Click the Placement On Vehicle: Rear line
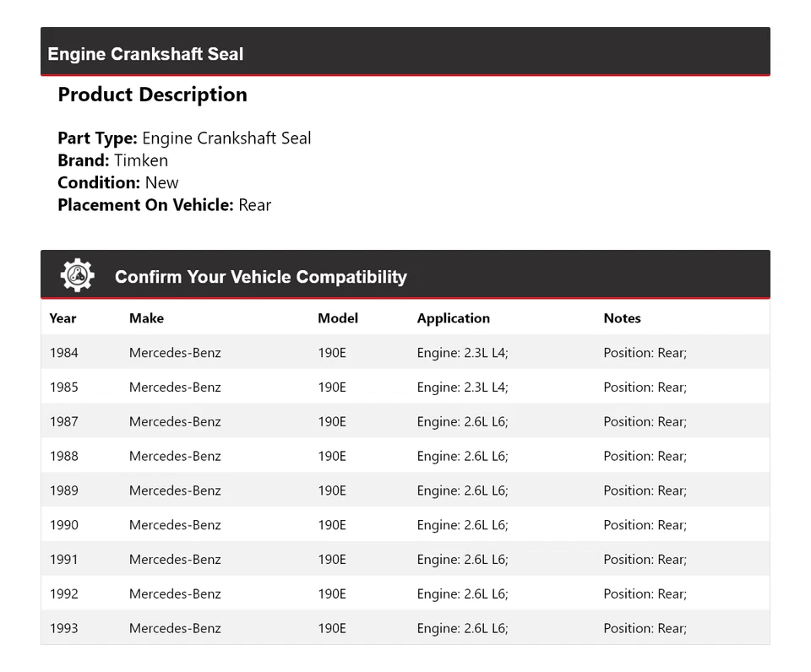The image size is (811, 672). point(164,204)
